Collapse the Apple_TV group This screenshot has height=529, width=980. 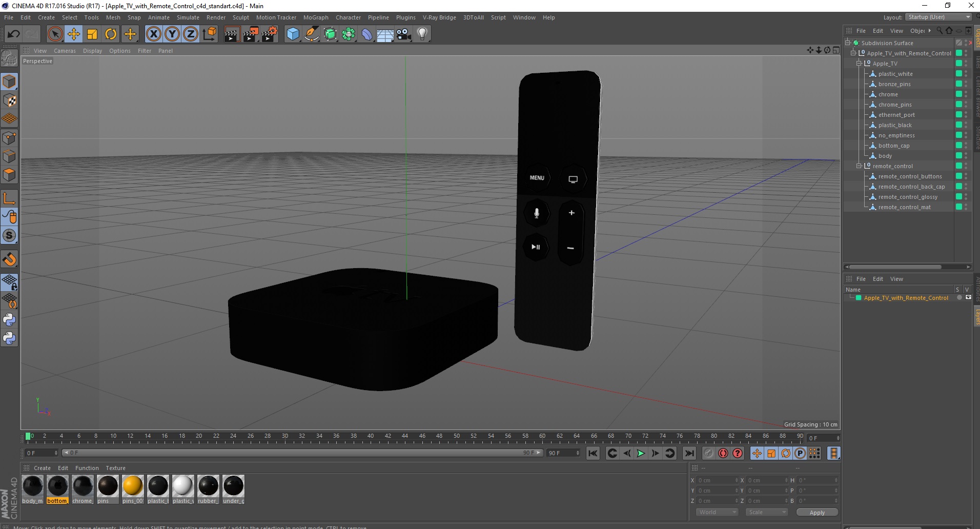click(x=859, y=64)
